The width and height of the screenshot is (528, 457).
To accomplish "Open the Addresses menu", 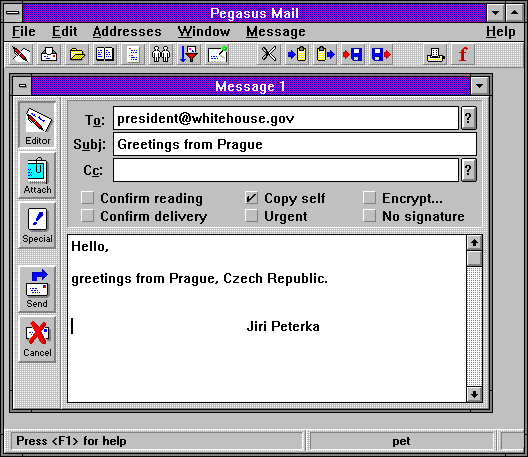I will coord(127,32).
